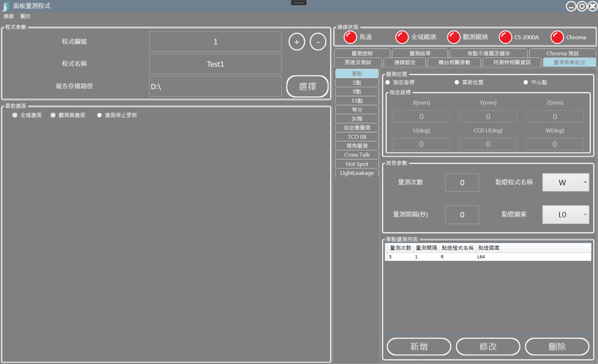Switch to the 量測結果 tab

(420, 53)
